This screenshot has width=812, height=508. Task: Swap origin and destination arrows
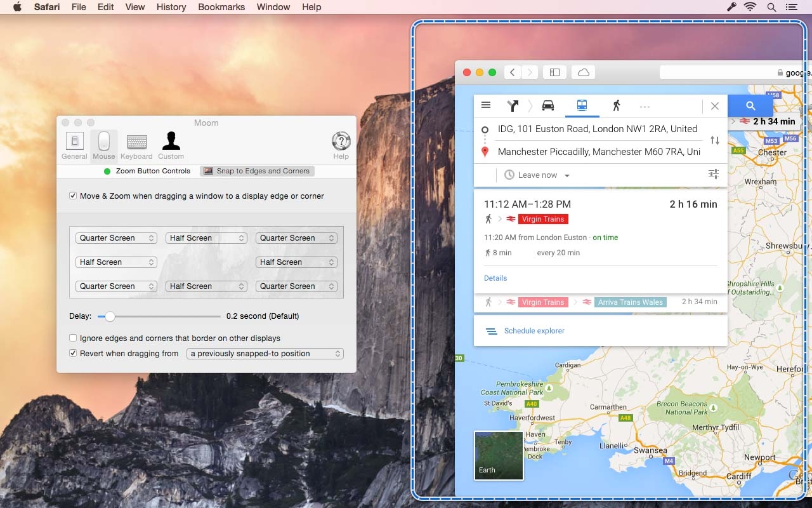[715, 140]
